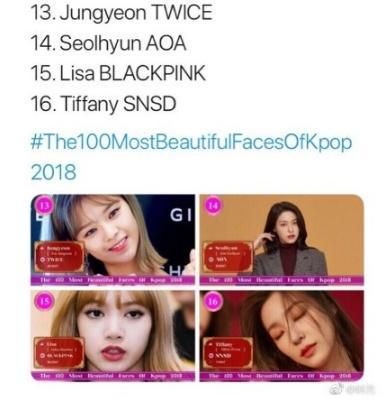Click the red name card in photo 14
The width and height of the screenshot is (391, 420).
(228, 257)
